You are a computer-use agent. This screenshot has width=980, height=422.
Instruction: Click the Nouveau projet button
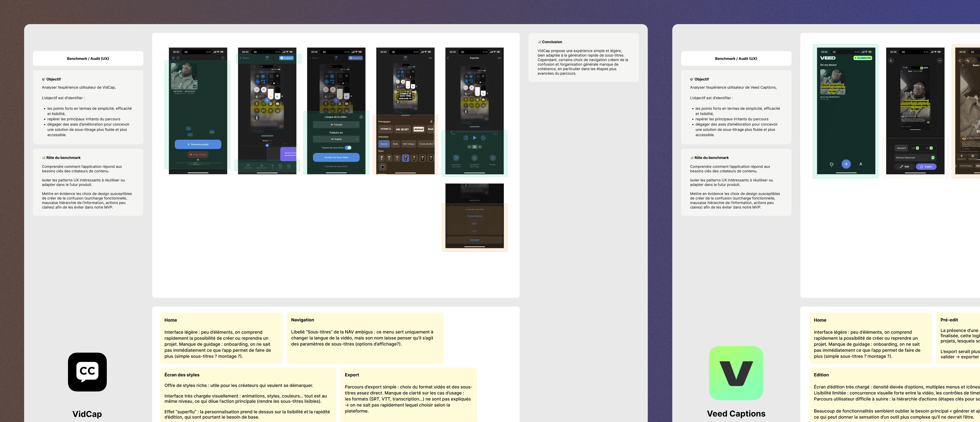tap(198, 144)
